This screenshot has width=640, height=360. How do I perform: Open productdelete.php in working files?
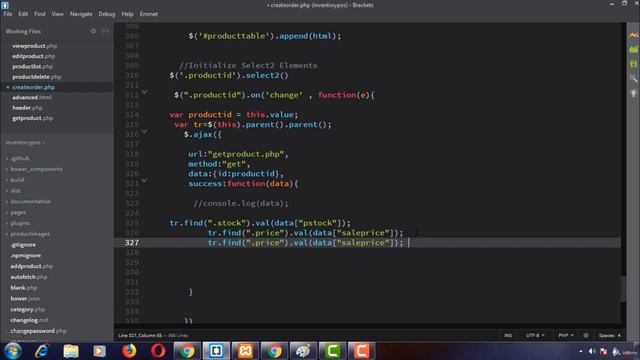click(37, 77)
